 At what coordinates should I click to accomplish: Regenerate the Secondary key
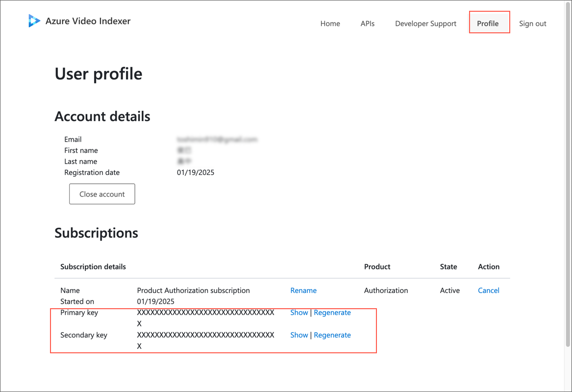click(332, 335)
